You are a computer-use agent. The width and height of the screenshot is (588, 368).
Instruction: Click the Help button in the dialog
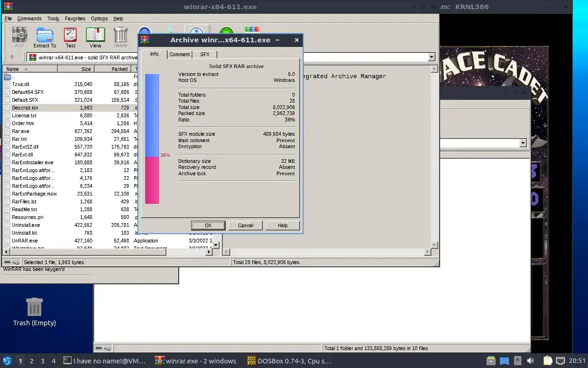(x=283, y=225)
